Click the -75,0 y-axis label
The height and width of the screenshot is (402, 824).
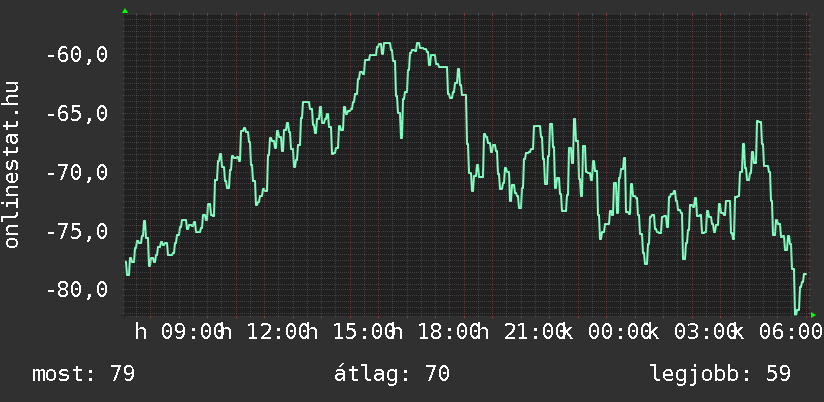tap(77, 232)
